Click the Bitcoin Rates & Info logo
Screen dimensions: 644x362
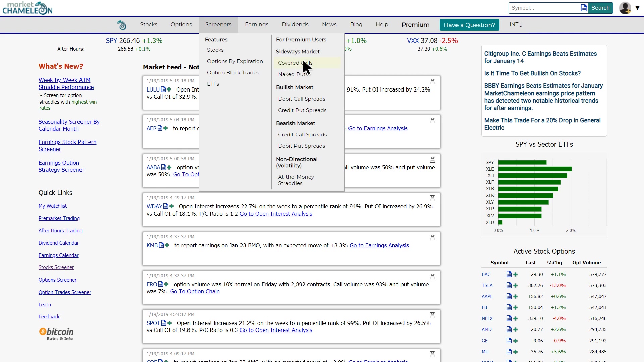[x=56, y=334]
